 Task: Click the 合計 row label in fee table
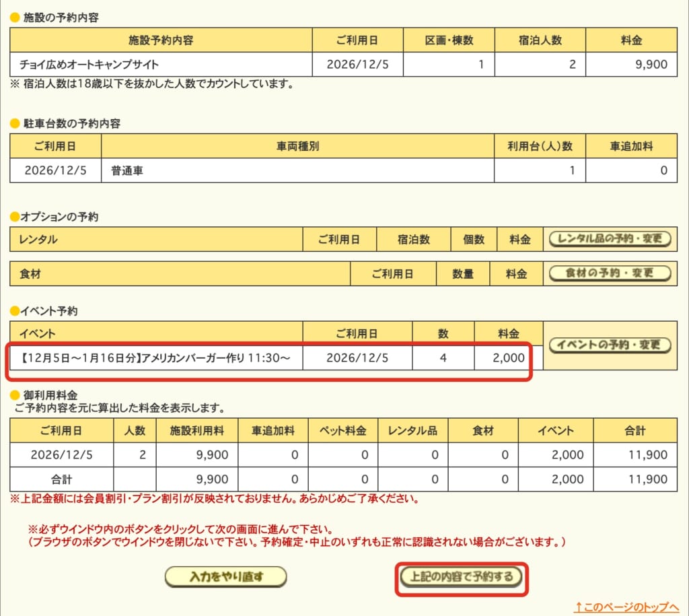pyautogui.click(x=61, y=479)
